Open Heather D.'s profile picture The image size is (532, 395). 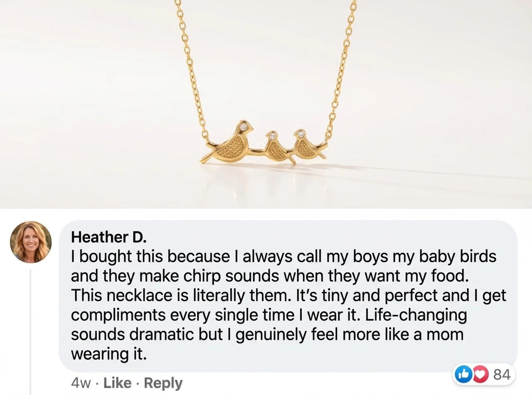(31, 242)
